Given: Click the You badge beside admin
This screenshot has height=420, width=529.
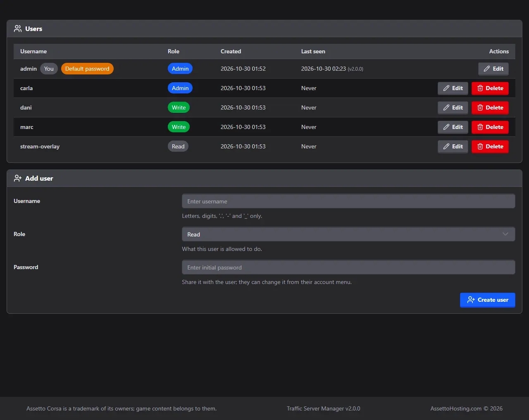Looking at the screenshot, I should click(49, 69).
